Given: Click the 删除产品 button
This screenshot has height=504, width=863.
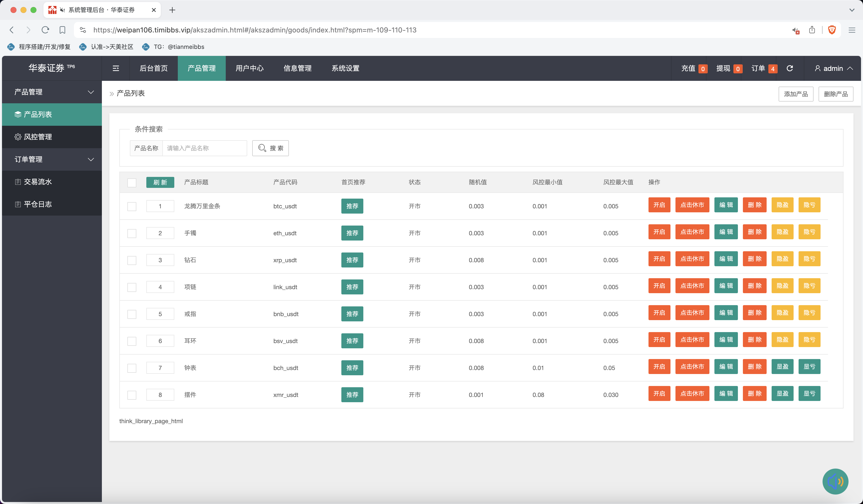Looking at the screenshot, I should pos(836,94).
